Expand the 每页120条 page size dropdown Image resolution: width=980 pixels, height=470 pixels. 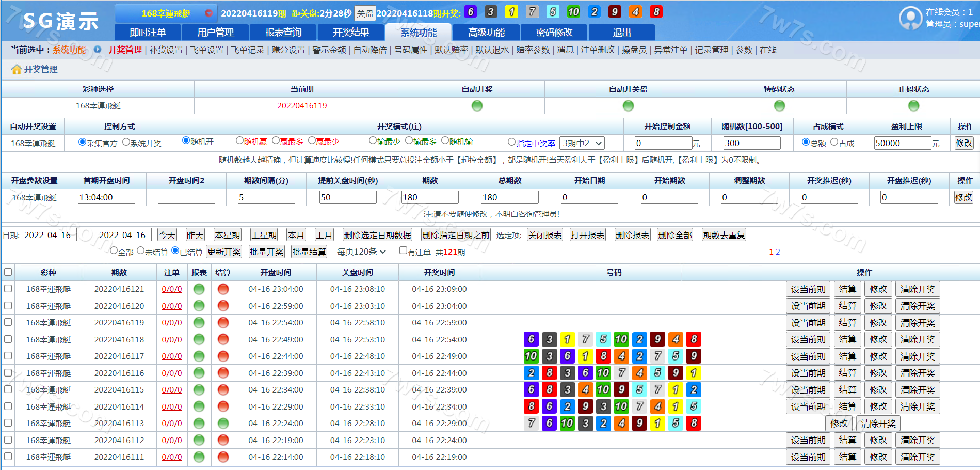[361, 252]
